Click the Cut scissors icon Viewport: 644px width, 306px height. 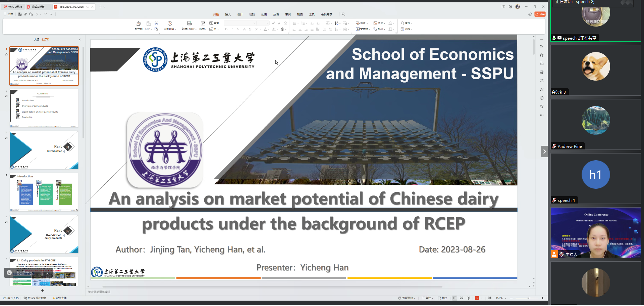156,23
